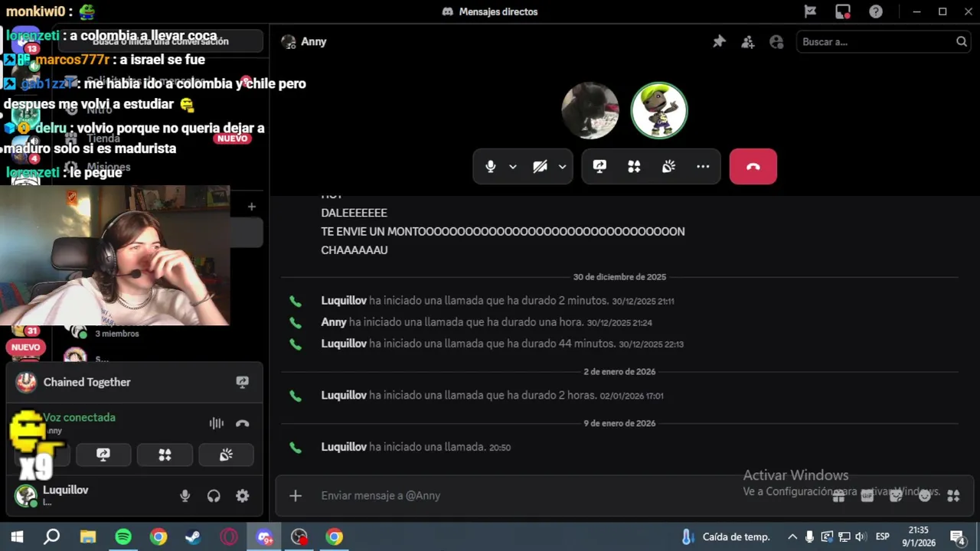
Task: Open attachment plus button in message bar
Action: tap(296, 496)
